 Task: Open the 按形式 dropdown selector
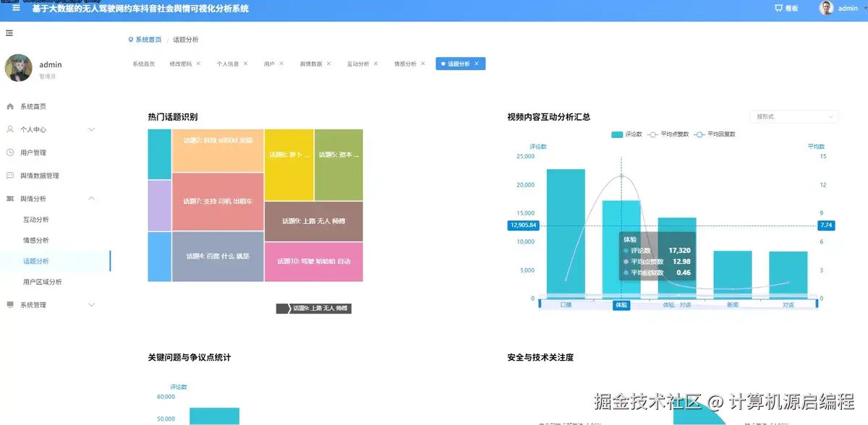point(793,116)
